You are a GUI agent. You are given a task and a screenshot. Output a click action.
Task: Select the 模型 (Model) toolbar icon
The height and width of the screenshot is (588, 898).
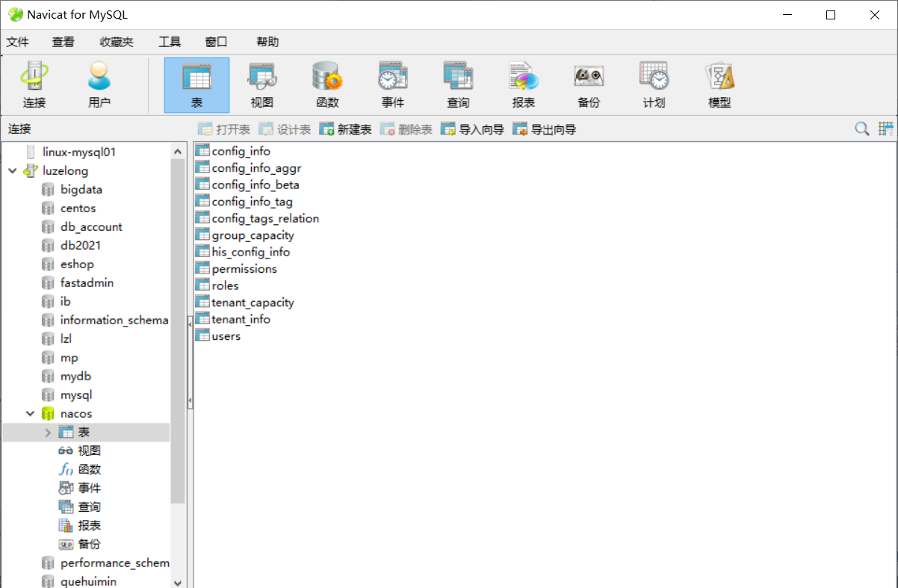pos(719,85)
